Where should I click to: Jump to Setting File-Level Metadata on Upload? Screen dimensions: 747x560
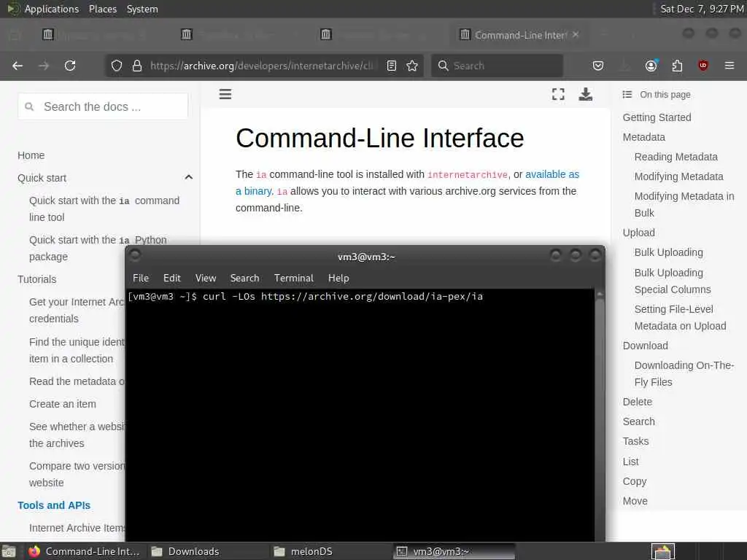point(681,318)
